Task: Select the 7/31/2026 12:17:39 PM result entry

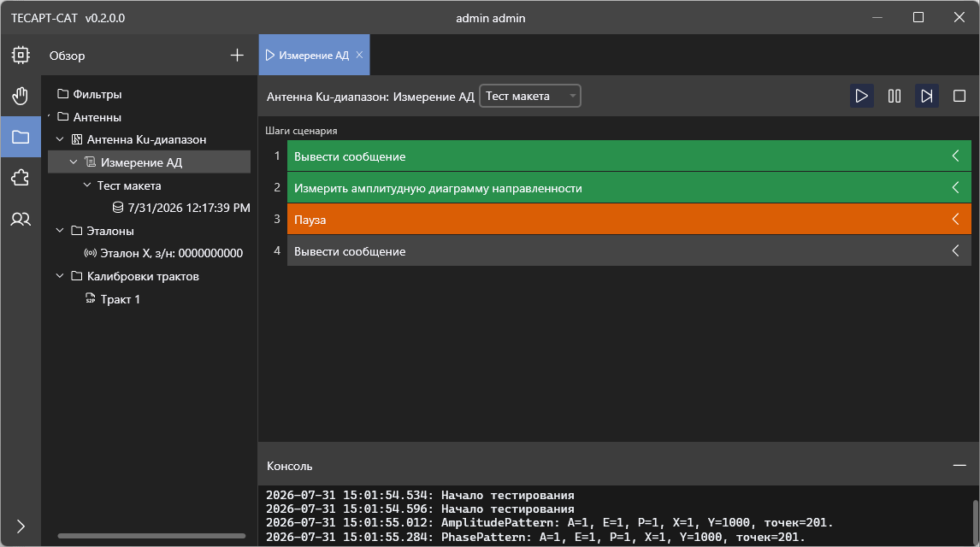Action: (x=181, y=208)
